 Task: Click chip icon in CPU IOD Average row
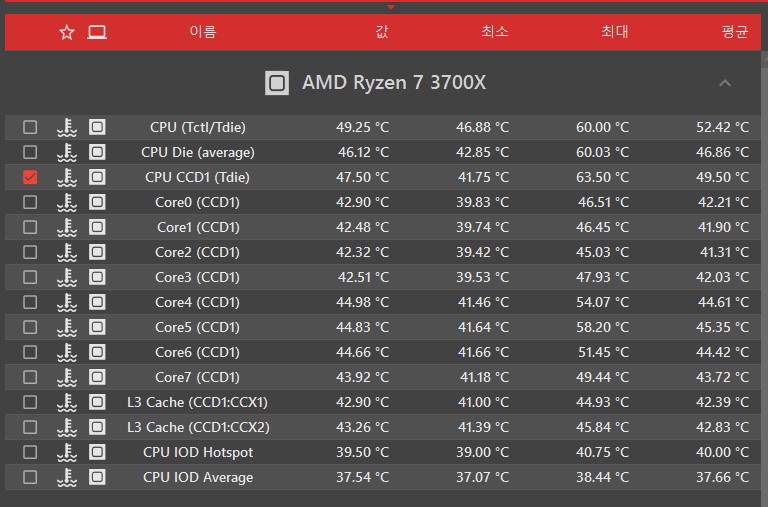97,477
